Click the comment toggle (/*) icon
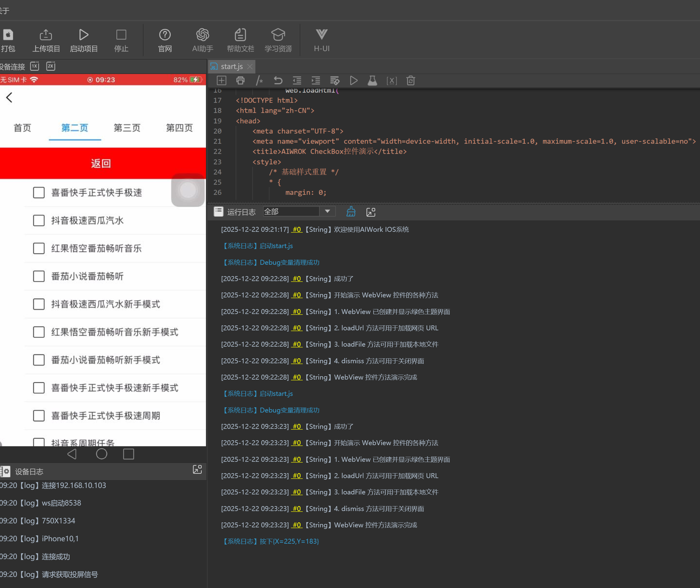This screenshot has width=700, height=588. 259,81
